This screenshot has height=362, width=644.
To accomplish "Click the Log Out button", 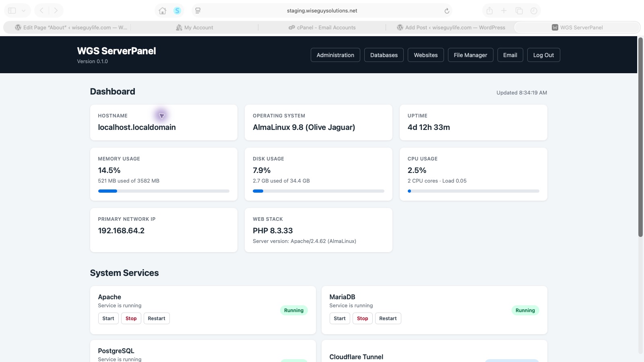I will 543,55.
